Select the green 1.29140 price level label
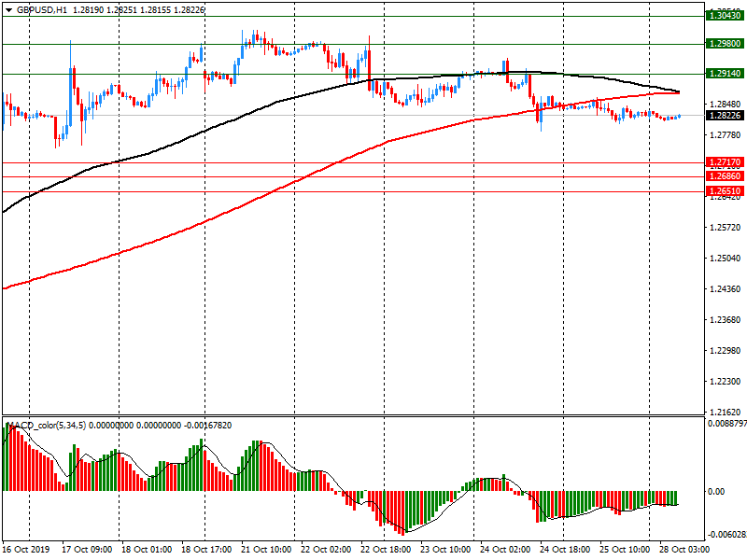The image size is (747, 560). click(726, 74)
